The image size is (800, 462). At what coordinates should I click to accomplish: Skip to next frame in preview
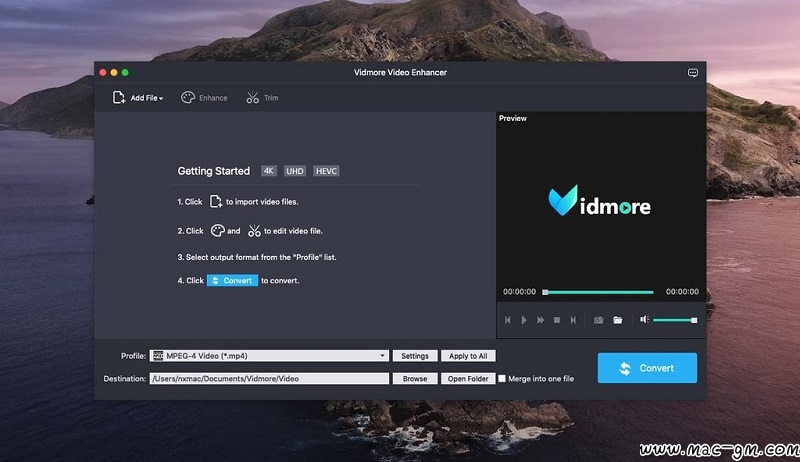573,320
